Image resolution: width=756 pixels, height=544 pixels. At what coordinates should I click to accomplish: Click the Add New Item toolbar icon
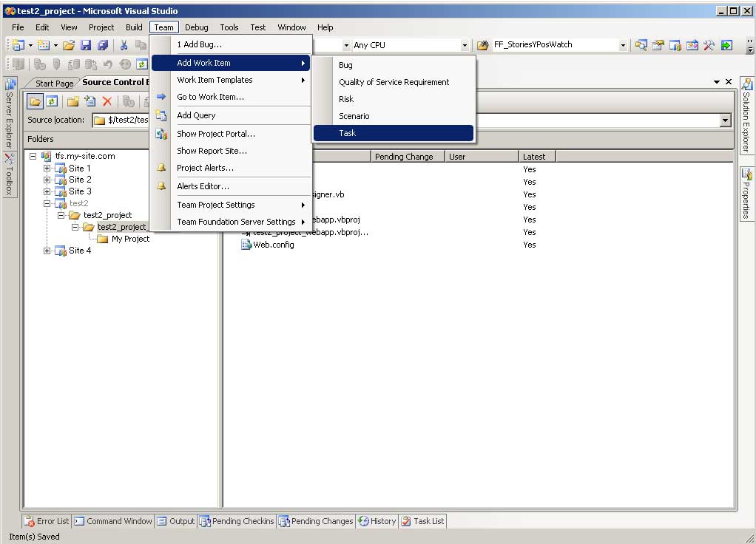click(44, 45)
